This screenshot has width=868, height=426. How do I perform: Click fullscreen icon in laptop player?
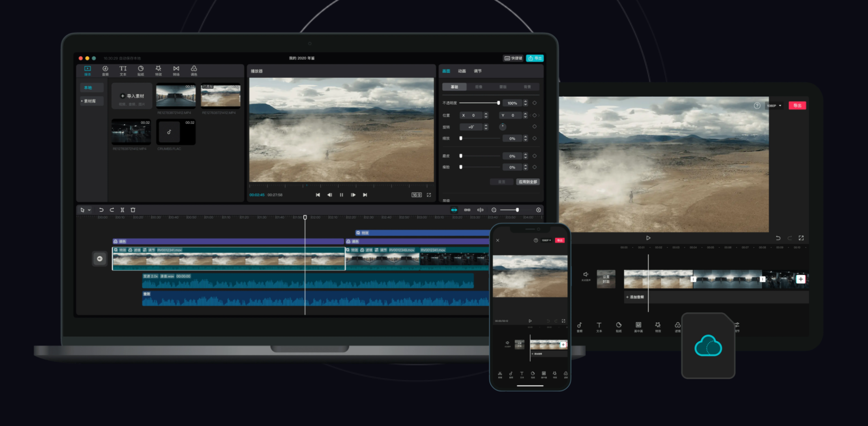click(x=429, y=195)
